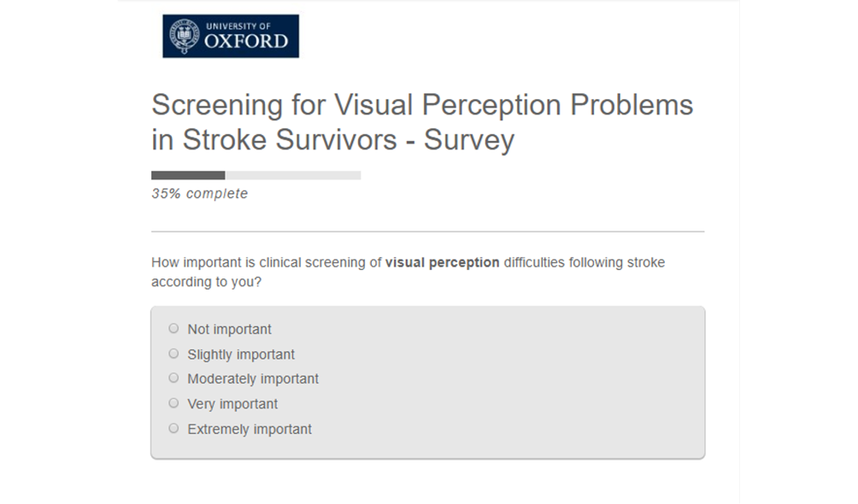Click the "Very important" label text

click(232, 404)
